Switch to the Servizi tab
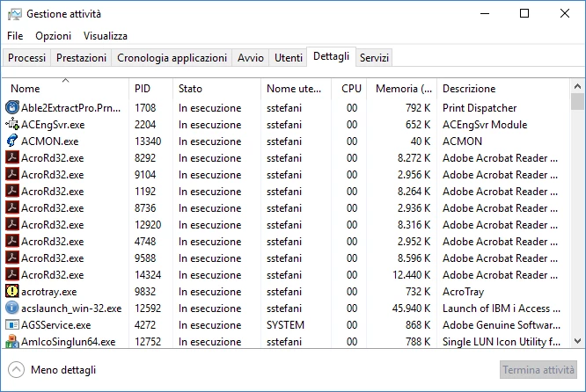 [x=374, y=58]
